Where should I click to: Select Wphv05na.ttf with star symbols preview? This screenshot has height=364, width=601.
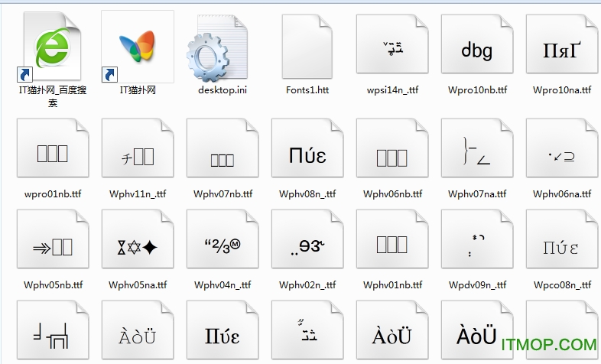(x=138, y=243)
